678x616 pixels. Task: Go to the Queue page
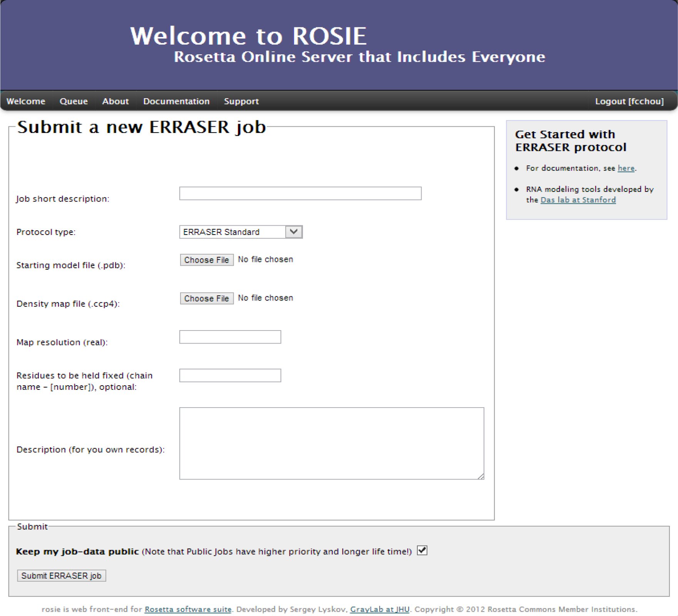74,101
